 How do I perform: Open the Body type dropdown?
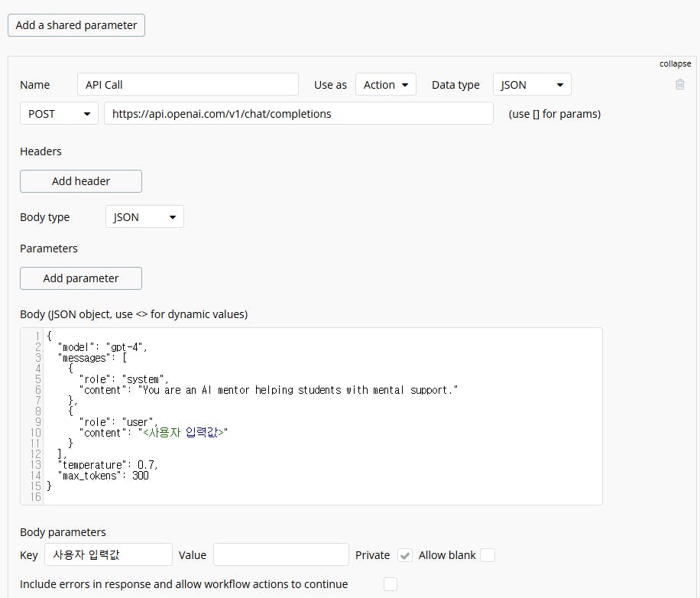(144, 217)
